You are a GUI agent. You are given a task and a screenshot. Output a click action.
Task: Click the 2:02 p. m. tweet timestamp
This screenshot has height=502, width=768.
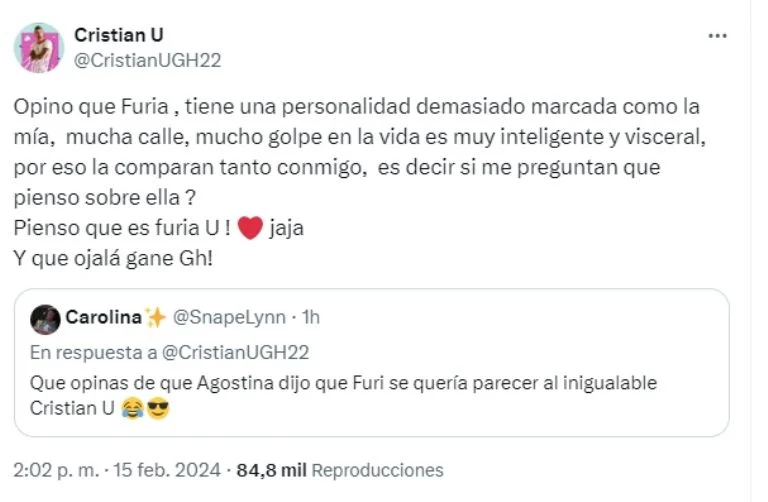tap(56, 469)
